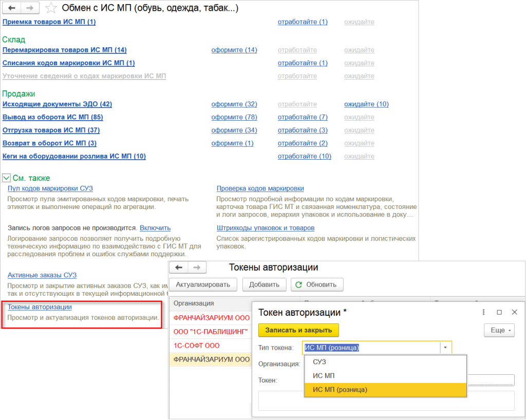This screenshot has height=420, width=526.
Task: Click forward arrow in Токены авторизации window
Action: 197,268
